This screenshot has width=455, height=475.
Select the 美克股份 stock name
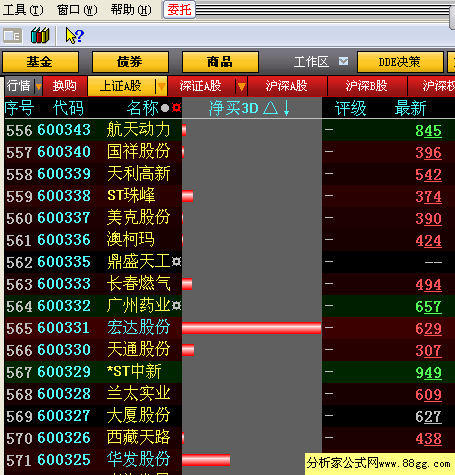pyautogui.click(x=139, y=218)
